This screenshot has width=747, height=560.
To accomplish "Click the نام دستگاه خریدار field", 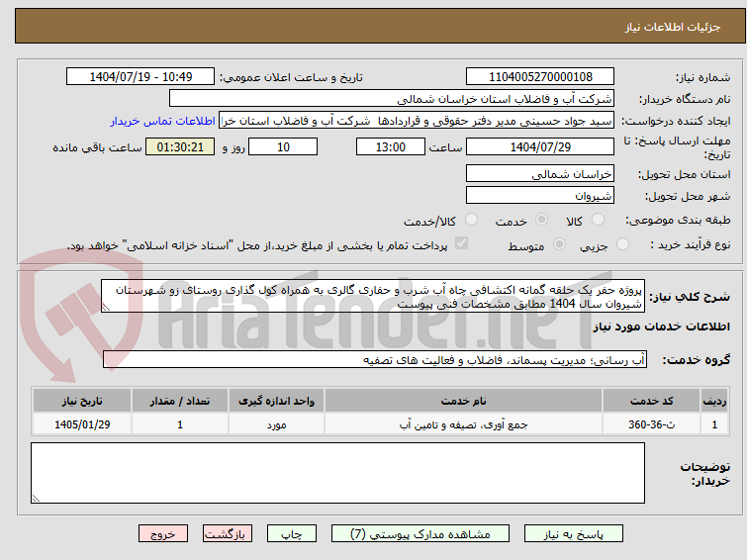I will (x=392, y=99).
